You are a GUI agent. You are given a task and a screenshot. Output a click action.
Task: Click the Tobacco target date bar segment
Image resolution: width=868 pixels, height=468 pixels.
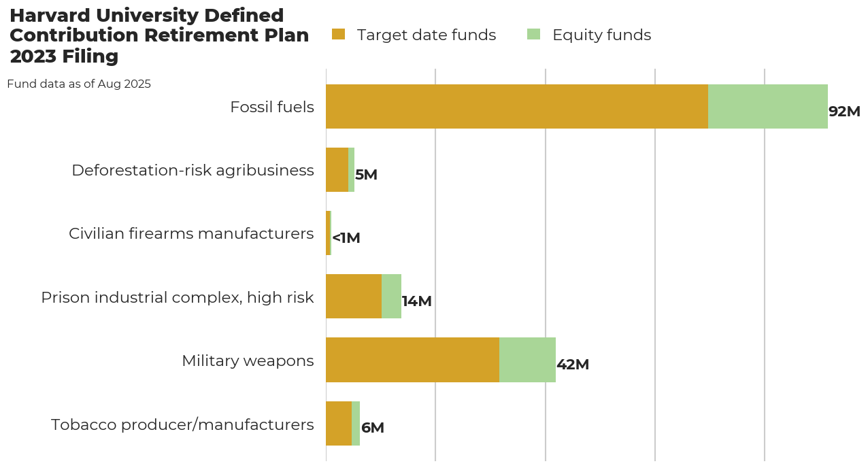point(339,423)
